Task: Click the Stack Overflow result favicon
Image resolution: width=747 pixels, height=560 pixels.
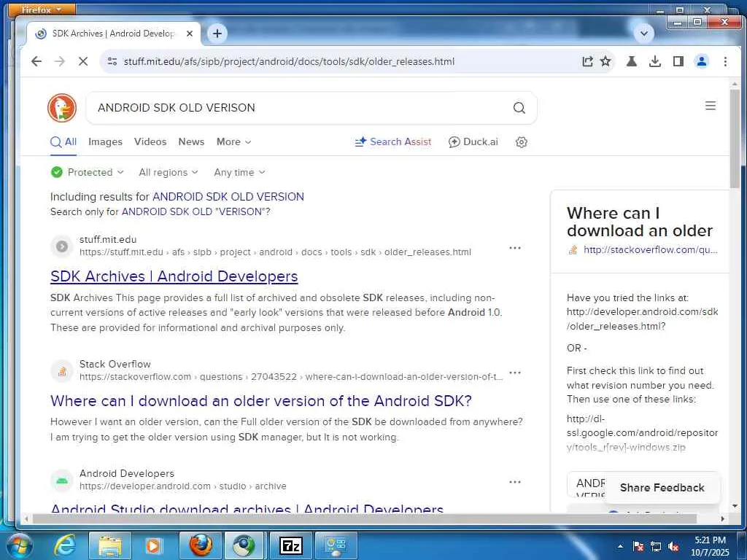Action: 62,371
